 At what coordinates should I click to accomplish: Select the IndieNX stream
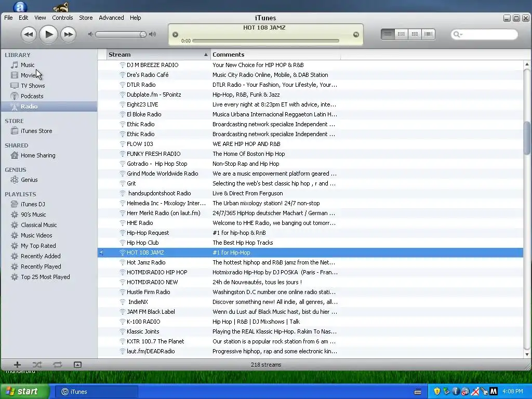click(x=310, y=302)
